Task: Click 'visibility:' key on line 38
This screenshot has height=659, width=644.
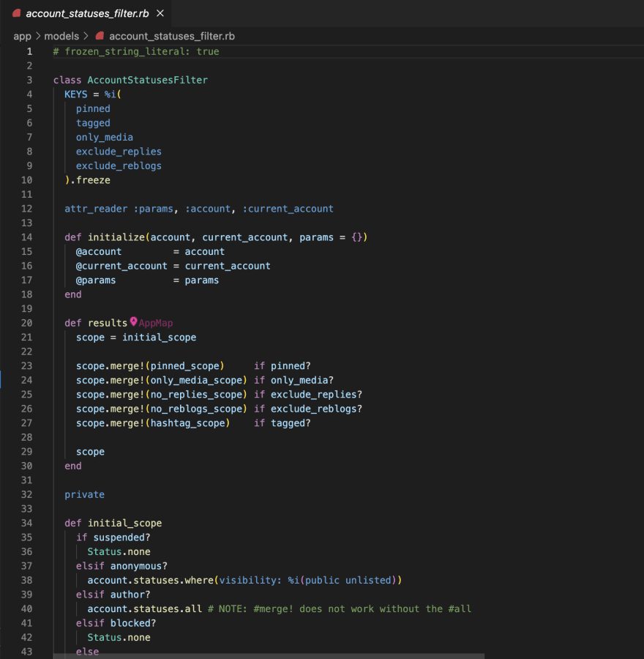Action: point(250,580)
